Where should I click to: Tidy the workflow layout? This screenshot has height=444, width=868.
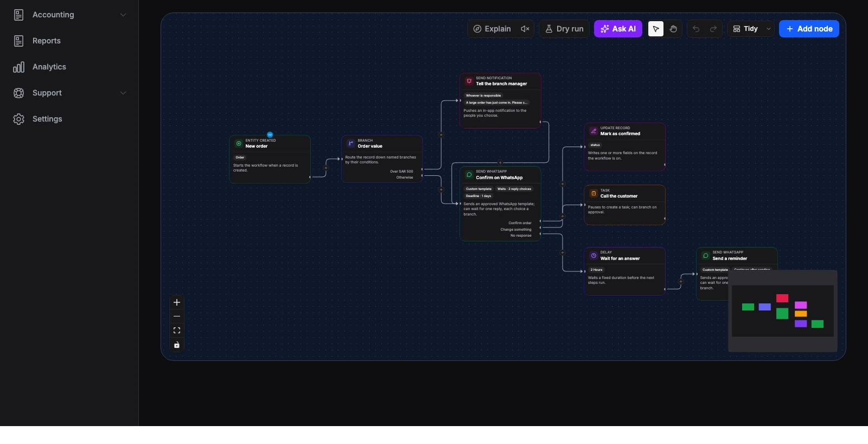(745, 29)
